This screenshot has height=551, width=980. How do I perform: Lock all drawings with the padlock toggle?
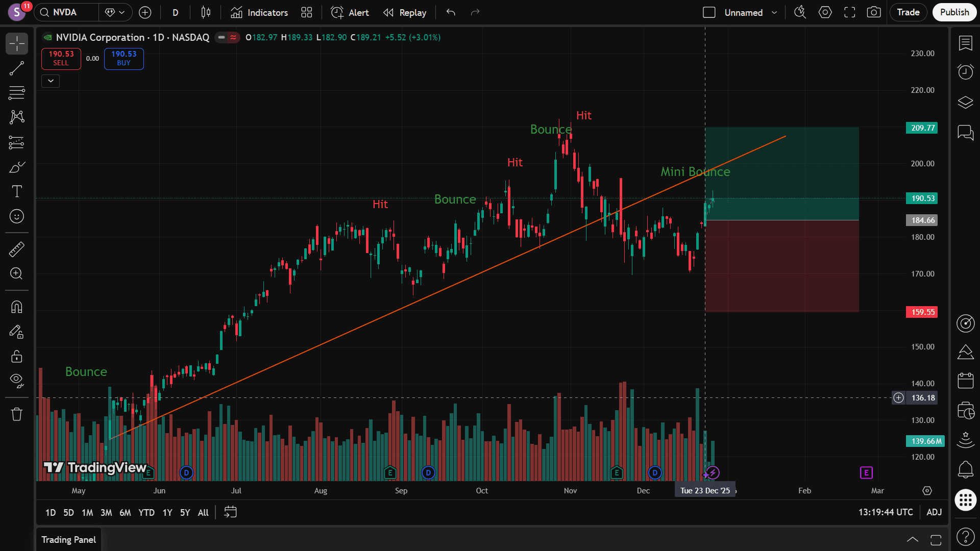(17, 357)
